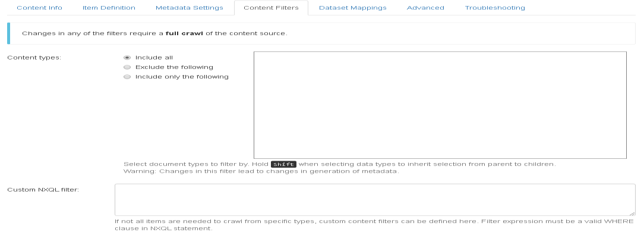This screenshot has height=238, width=644.
Task: Choose the "Exclude the following" option
Action: tap(127, 67)
